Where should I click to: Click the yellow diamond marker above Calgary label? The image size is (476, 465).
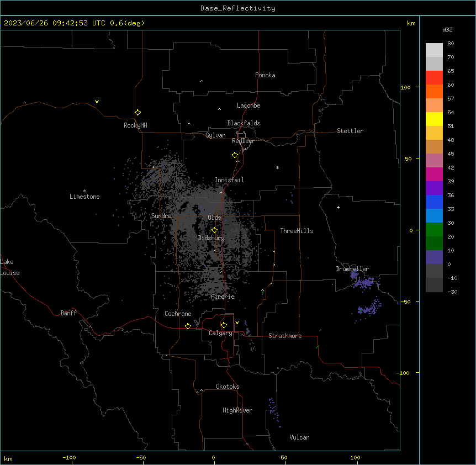(224, 325)
